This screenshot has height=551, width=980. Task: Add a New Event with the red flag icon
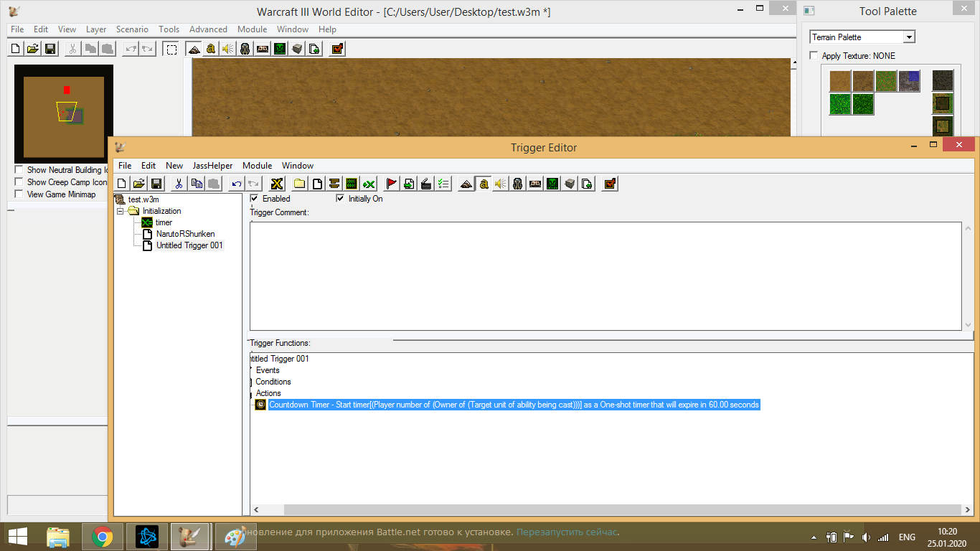click(391, 184)
